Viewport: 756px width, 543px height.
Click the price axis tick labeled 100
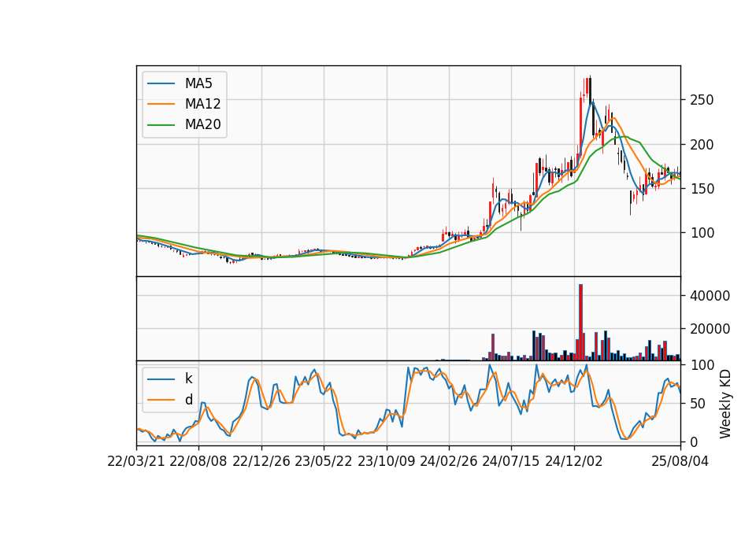[702, 233]
